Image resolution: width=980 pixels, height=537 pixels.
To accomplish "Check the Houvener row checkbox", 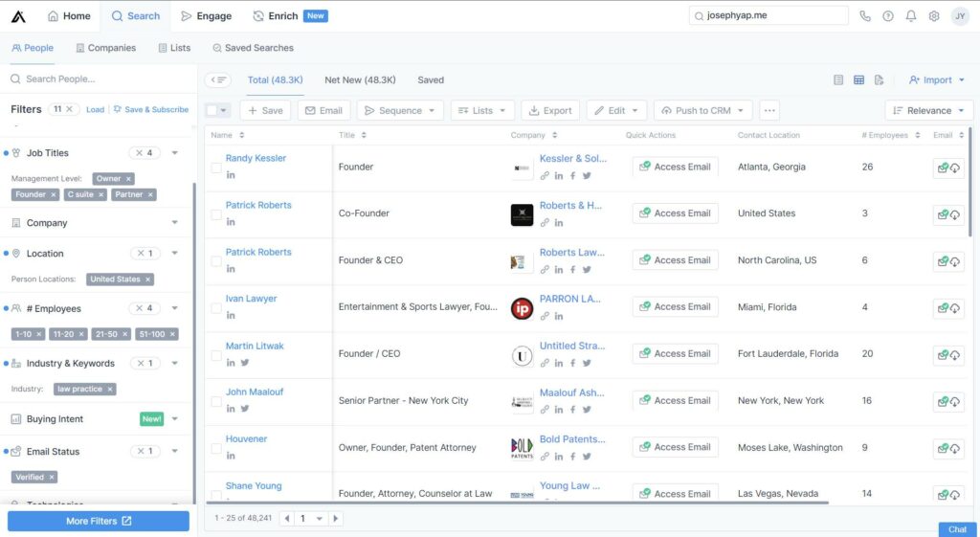I will click(x=215, y=448).
